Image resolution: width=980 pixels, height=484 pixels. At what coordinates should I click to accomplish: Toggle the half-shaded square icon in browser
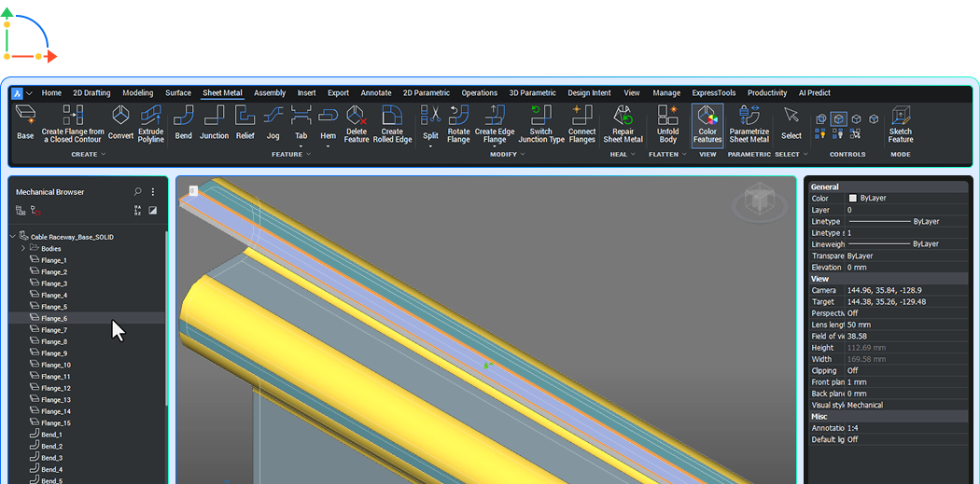pos(153,211)
